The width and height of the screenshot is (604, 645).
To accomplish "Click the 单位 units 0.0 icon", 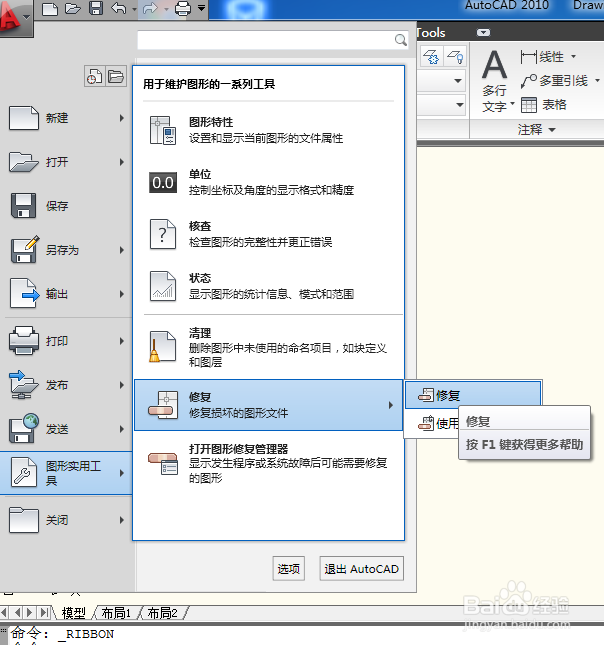I will (x=163, y=182).
